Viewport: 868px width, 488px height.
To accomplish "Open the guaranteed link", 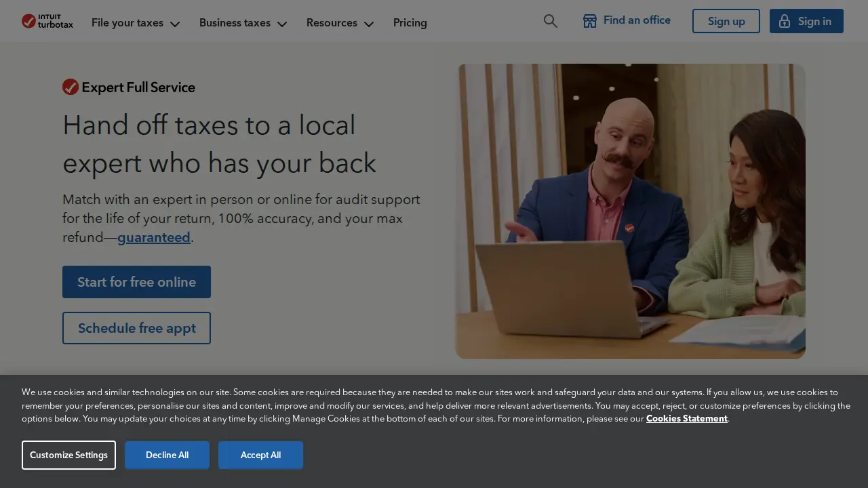I will (154, 237).
